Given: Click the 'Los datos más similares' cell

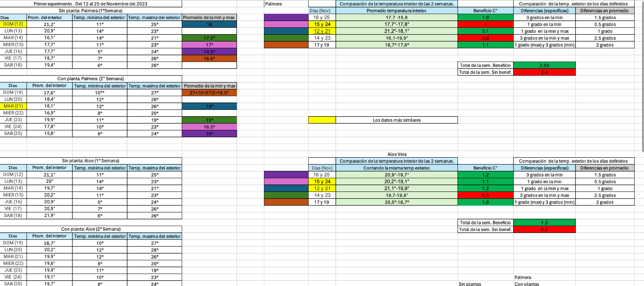Looking at the screenshot, I should coord(396,120).
